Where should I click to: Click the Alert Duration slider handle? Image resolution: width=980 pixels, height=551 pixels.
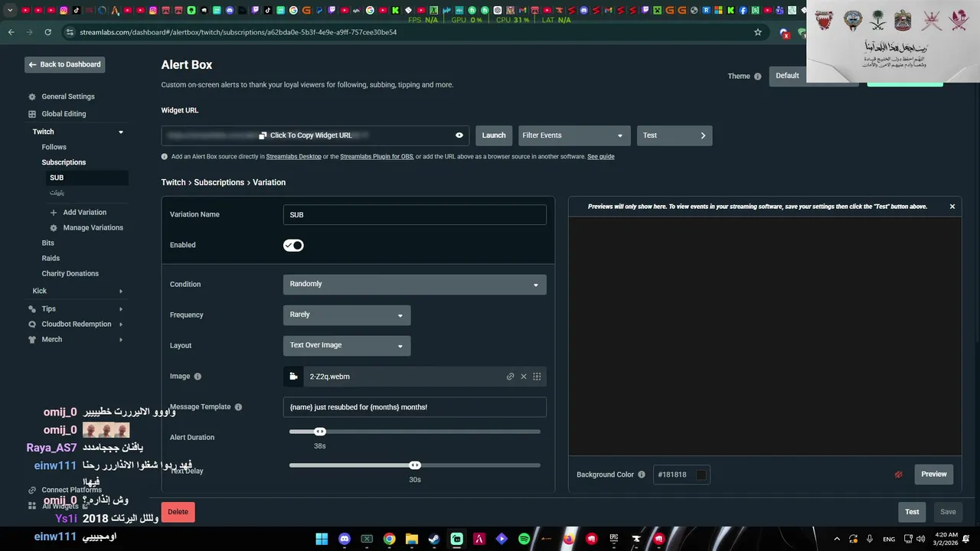click(x=320, y=432)
